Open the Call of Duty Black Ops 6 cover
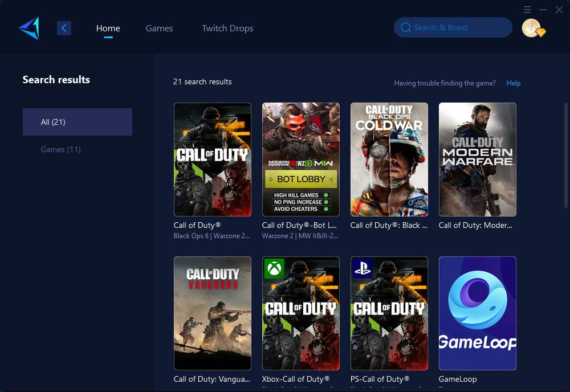The height and width of the screenshot is (392, 570). point(212,160)
